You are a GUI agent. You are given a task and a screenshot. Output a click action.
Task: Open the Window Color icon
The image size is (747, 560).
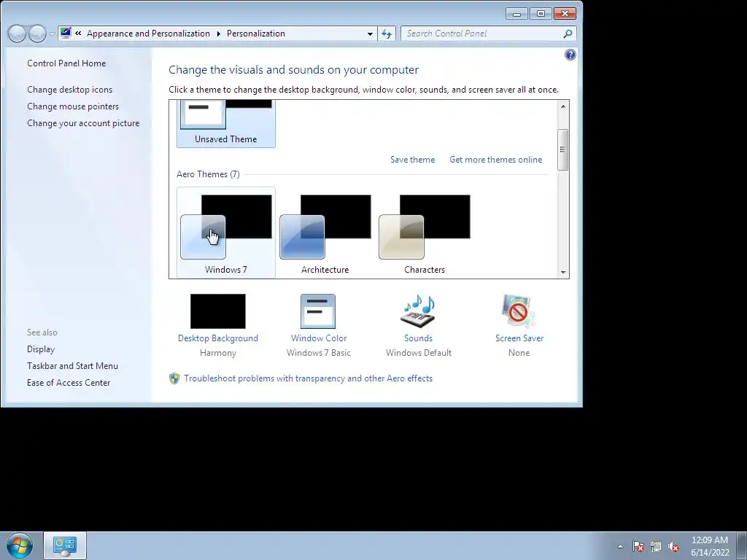pos(318,311)
